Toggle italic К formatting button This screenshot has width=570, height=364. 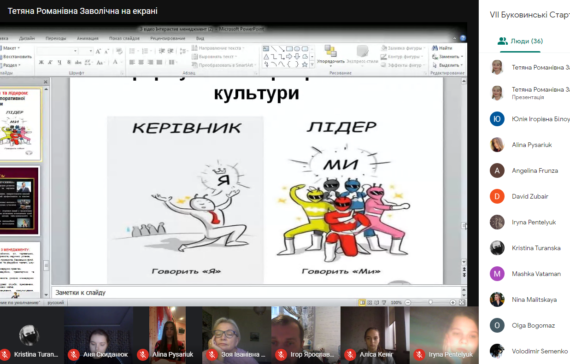[50, 63]
